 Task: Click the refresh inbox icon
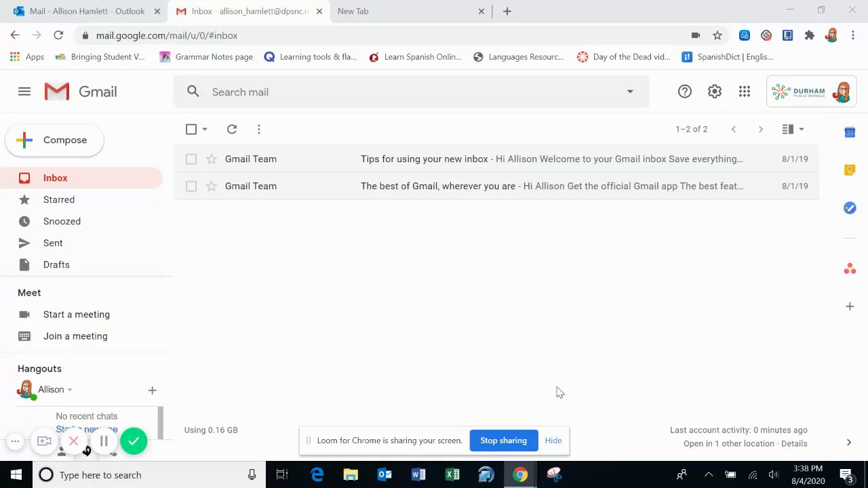coord(232,129)
